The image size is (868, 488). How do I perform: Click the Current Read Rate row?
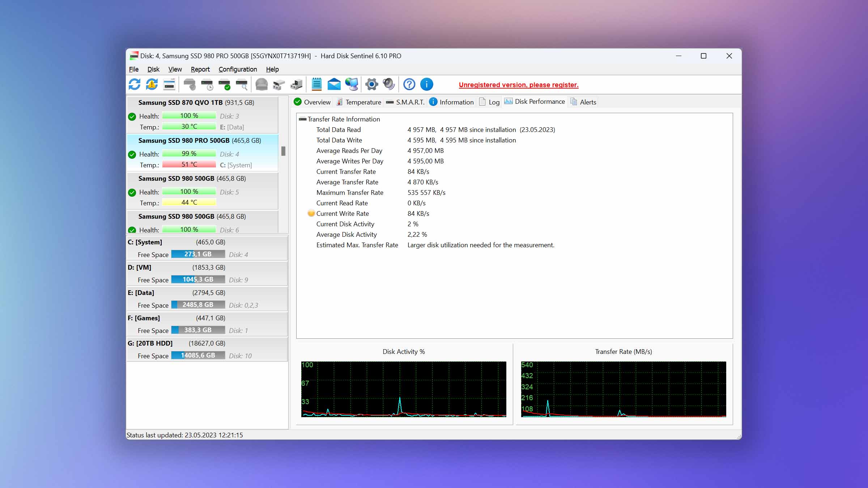click(371, 203)
